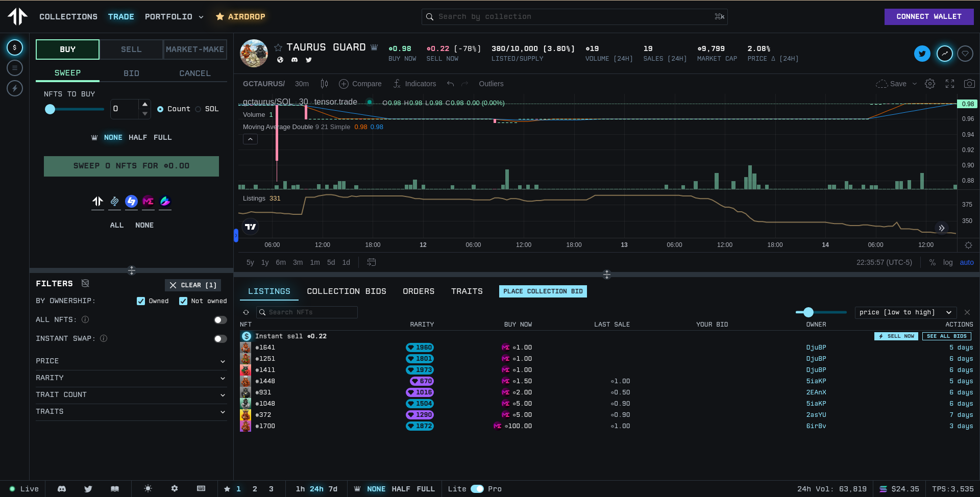This screenshot has height=497, width=980.
Task: Clear filters with the Clear (1) button
Action: pos(193,285)
